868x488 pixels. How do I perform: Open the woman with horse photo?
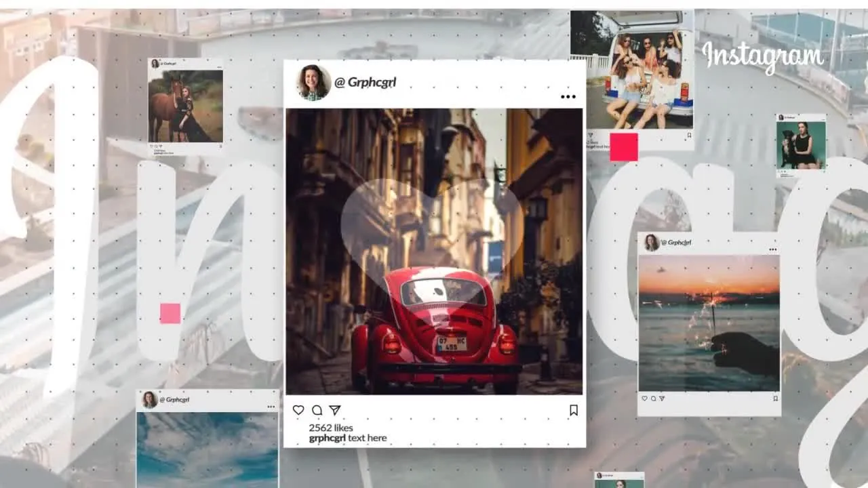(186, 106)
